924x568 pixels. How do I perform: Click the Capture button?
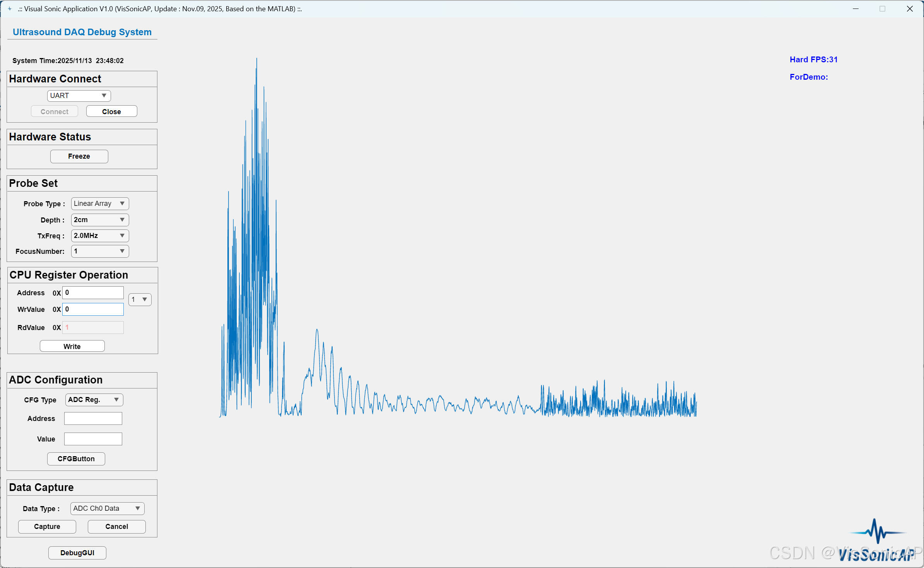[x=47, y=527]
